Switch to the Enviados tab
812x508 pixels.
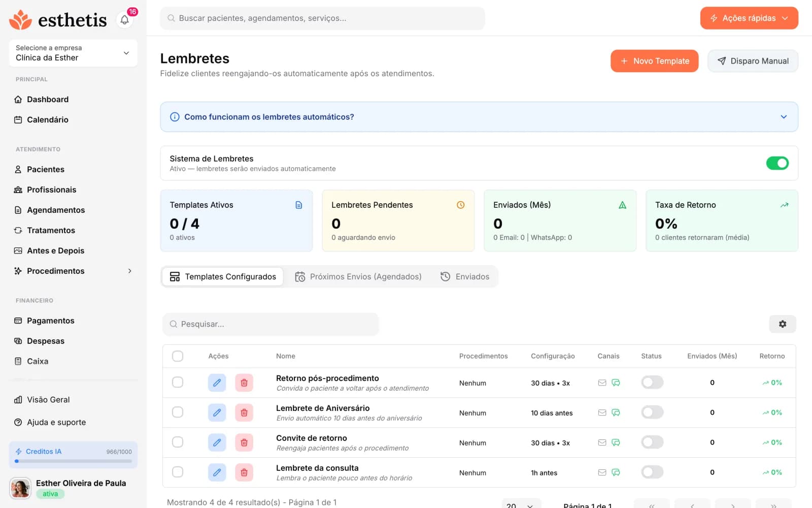465,277
